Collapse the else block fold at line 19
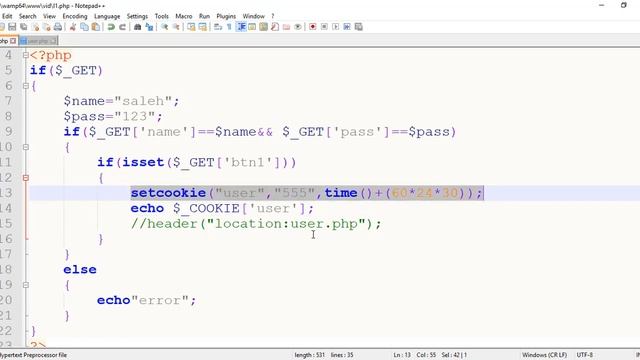This screenshot has height=360, width=640. pos(26,285)
